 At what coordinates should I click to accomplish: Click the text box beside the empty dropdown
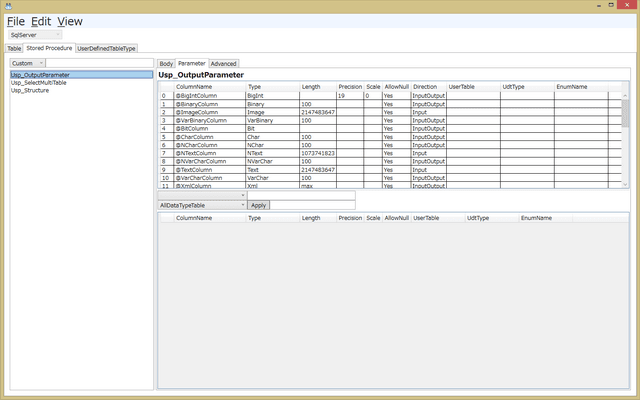pos(301,195)
